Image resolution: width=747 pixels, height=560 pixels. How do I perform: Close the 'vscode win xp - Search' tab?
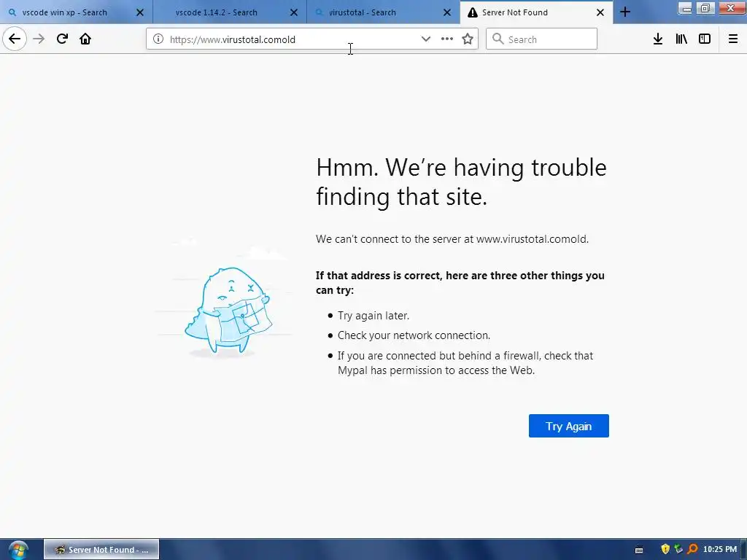[140, 12]
